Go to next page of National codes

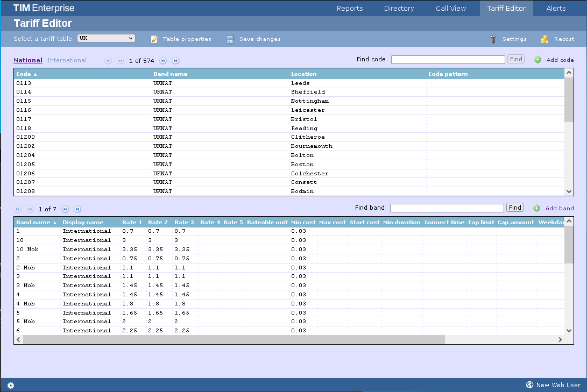pyautogui.click(x=164, y=61)
